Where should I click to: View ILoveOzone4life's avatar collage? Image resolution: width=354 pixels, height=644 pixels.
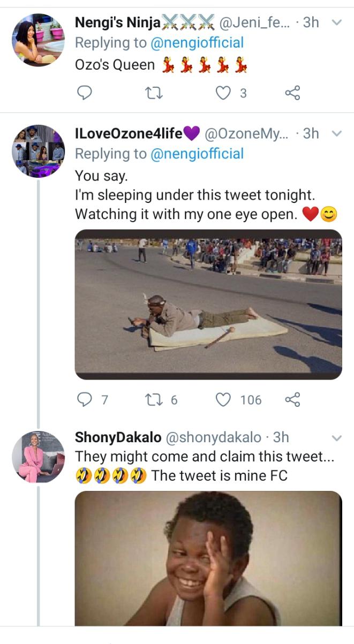38,151
